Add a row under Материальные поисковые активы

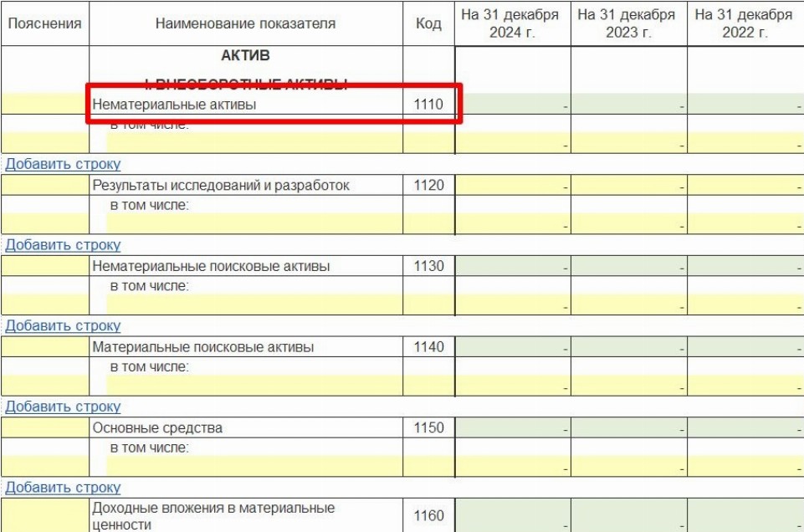click(x=63, y=407)
